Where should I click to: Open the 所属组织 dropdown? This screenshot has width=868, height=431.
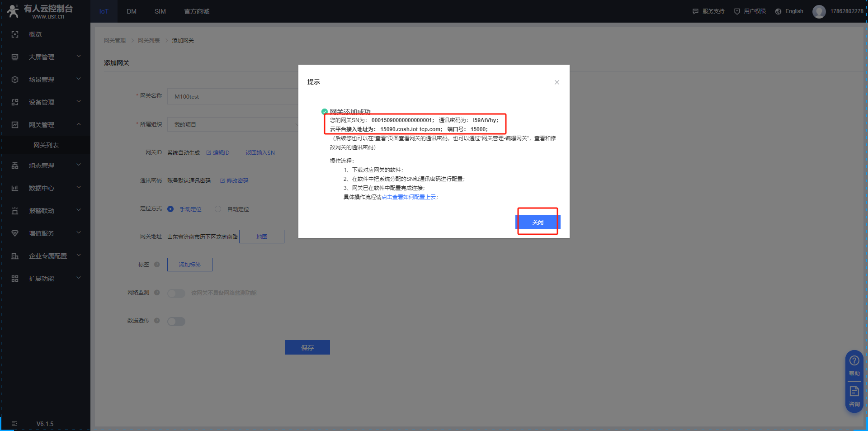coord(233,124)
